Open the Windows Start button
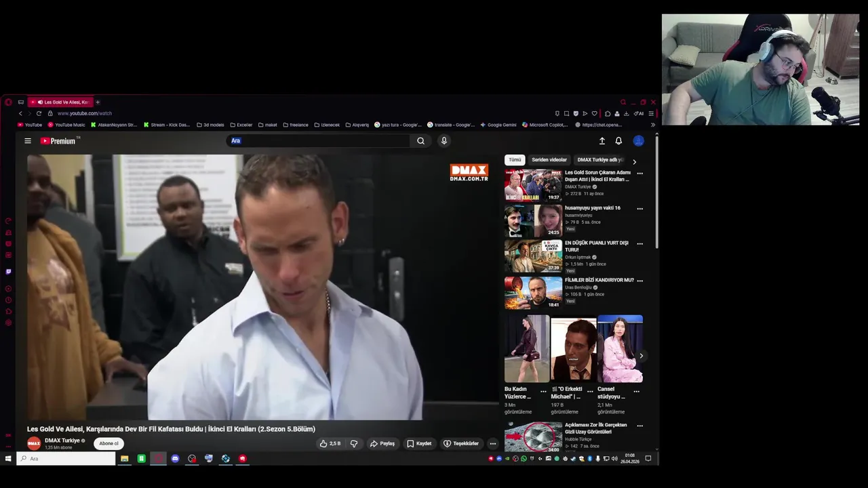The width and height of the screenshot is (868, 488). 8,459
